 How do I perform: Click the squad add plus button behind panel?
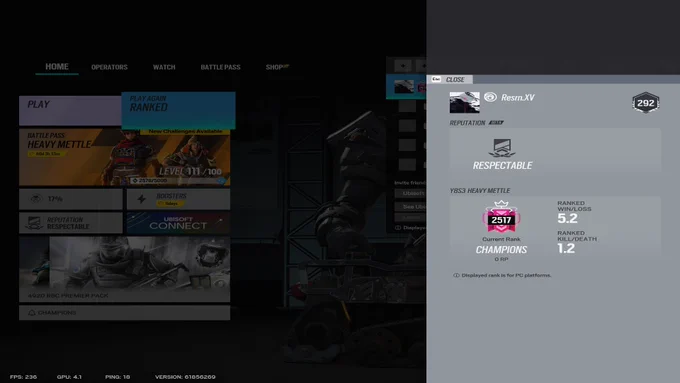tap(403, 66)
